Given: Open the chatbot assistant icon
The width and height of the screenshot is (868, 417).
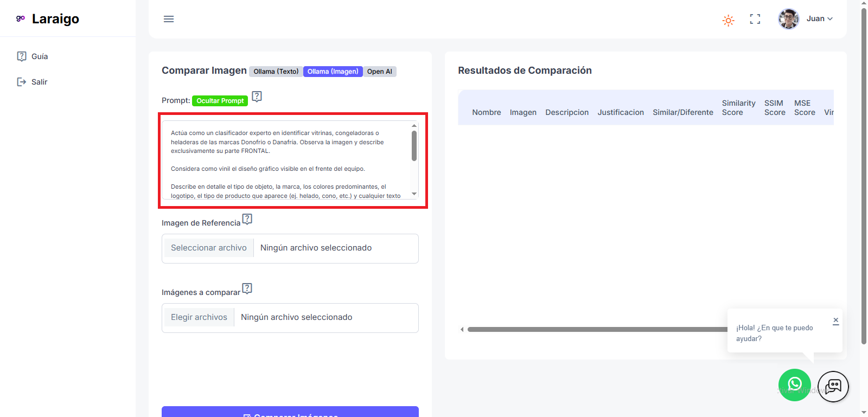Looking at the screenshot, I should point(833,386).
